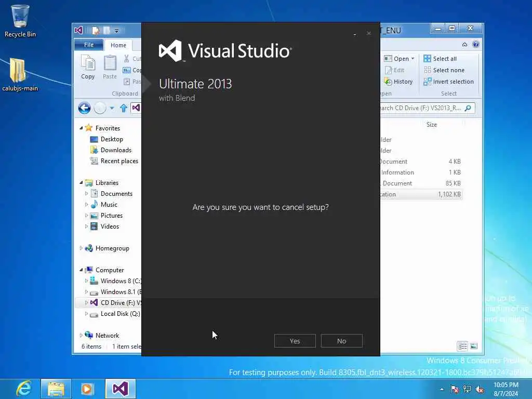The image size is (532, 399).
Task: Click History in the ribbon
Action: 398,82
